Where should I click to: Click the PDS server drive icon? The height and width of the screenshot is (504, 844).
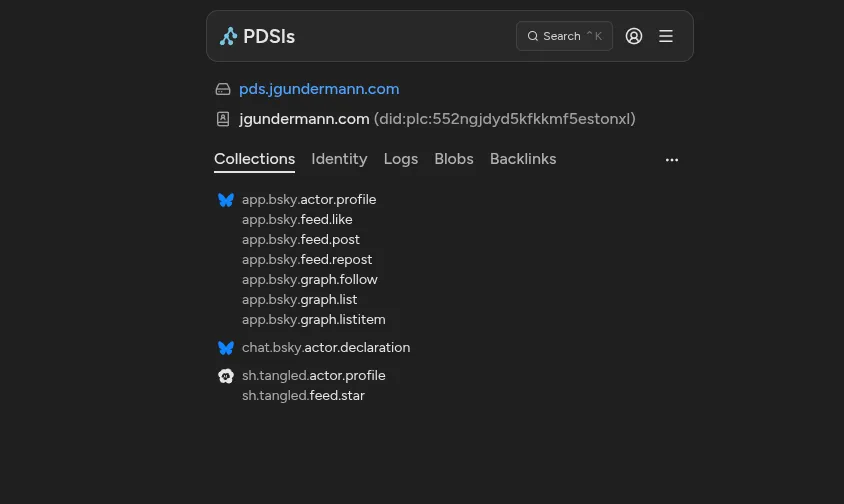tap(223, 89)
